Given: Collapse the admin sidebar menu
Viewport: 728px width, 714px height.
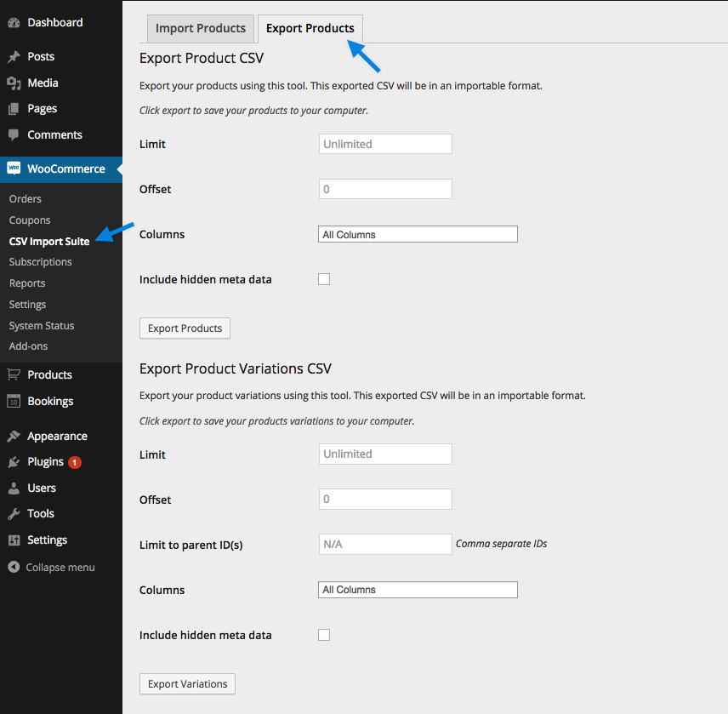Looking at the screenshot, I should point(51,567).
